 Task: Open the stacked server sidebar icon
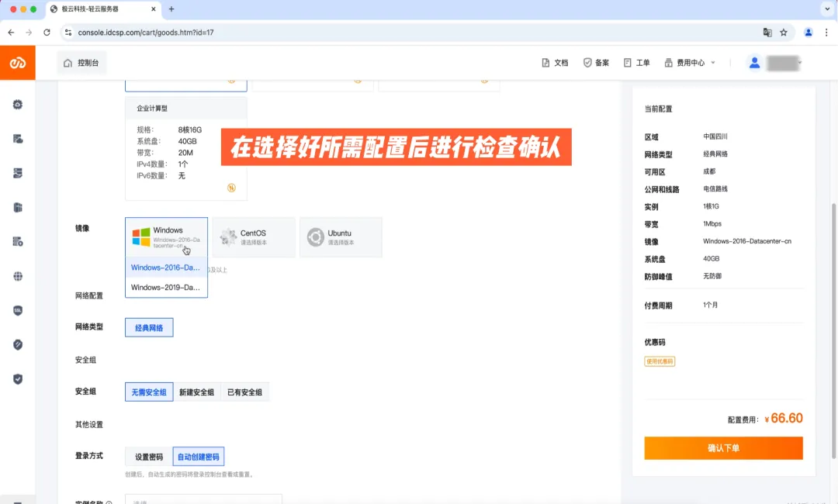(x=18, y=173)
